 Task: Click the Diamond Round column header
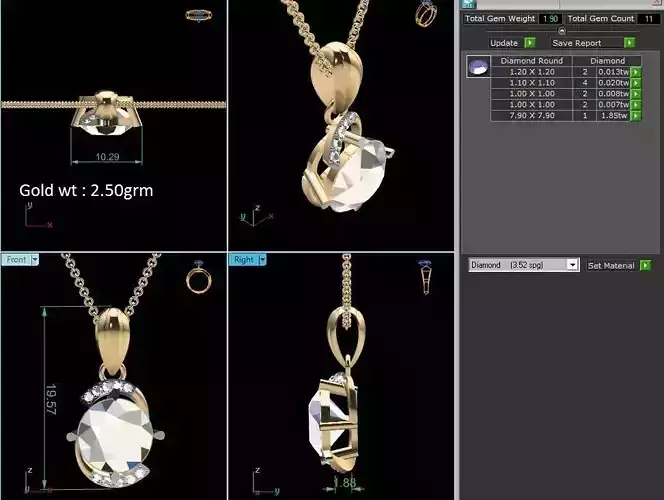[532, 61]
